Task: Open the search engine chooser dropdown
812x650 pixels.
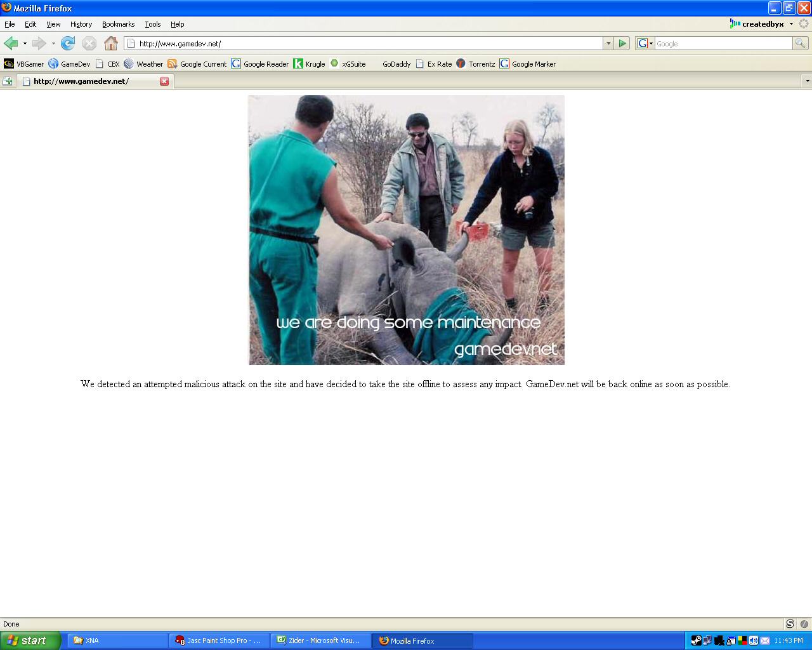Action: tap(646, 43)
